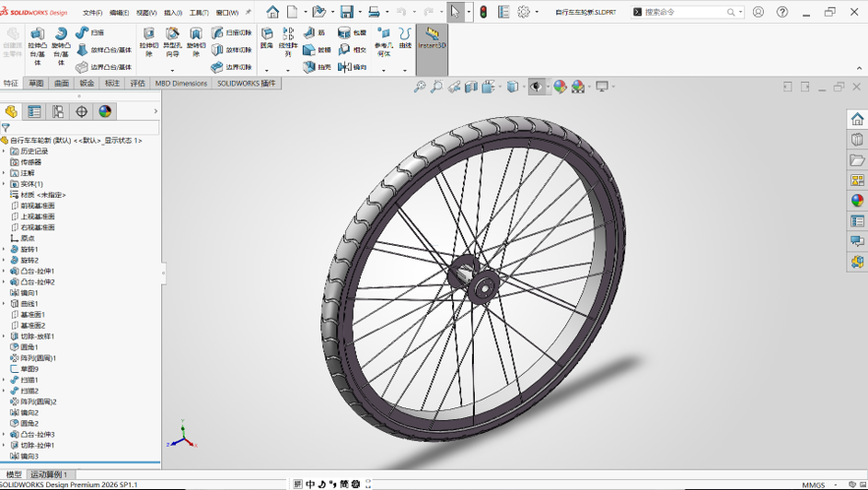Open the Section View tool
This screenshot has width=868, height=490.
[x=471, y=87]
